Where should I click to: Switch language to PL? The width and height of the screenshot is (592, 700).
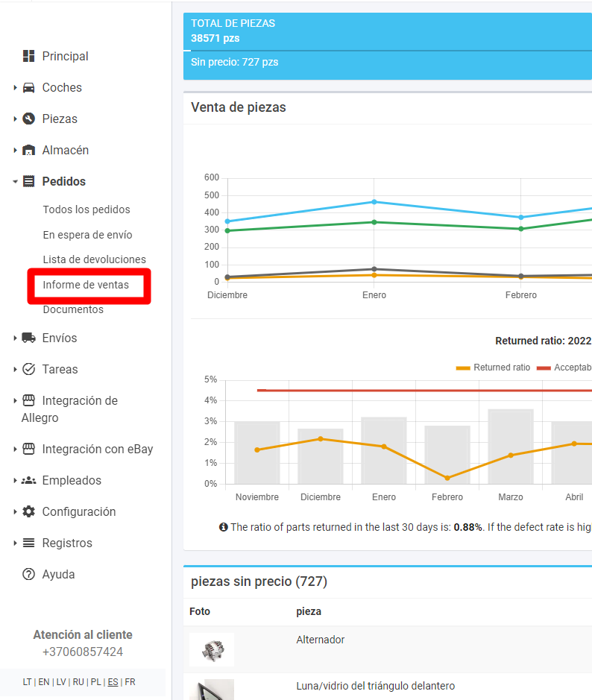pos(95,681)
